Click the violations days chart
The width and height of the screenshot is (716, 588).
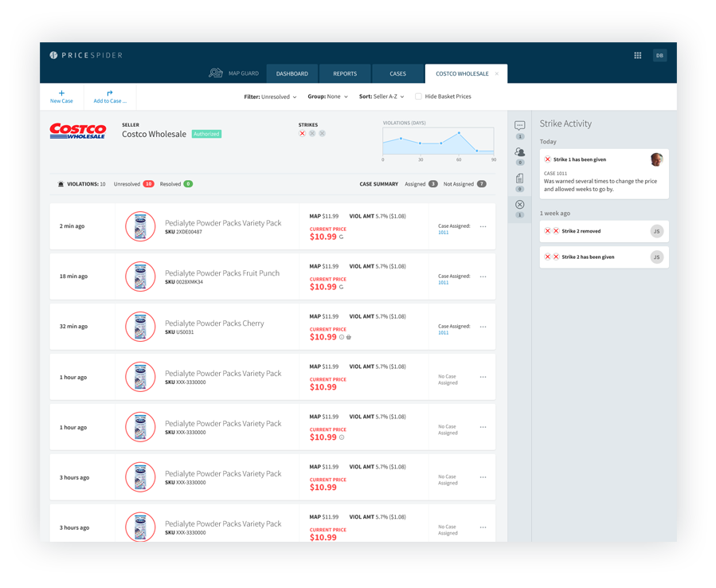pos(438,141)
